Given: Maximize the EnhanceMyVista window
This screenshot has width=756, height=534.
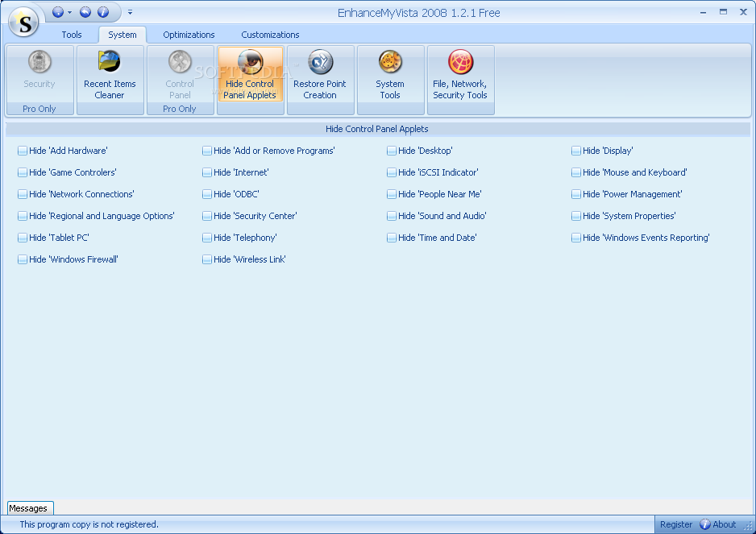Looking at the screenshot, I should (x=723, y=12).
